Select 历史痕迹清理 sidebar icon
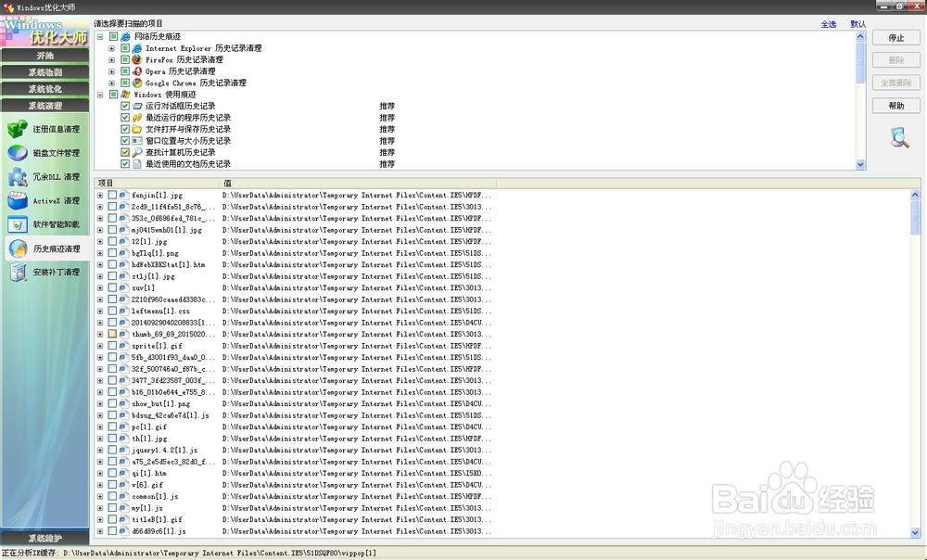Screen dimensions: 927x560 coord(17,248)
